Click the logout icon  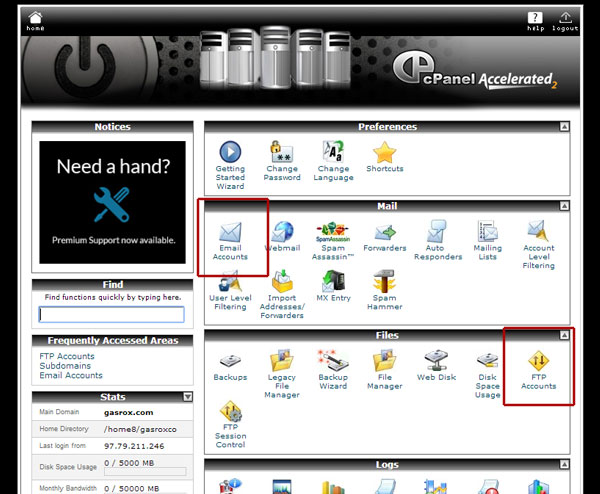[x=565, y=21]
